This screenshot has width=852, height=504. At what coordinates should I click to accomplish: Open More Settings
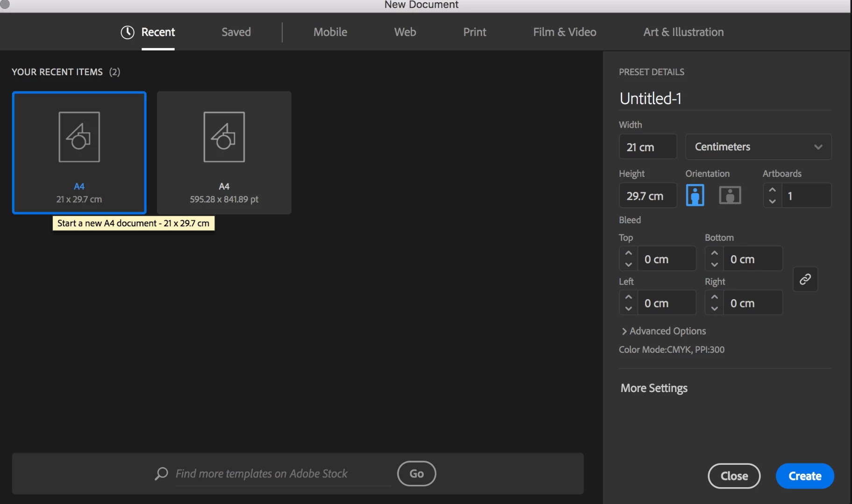pos(654,388)
